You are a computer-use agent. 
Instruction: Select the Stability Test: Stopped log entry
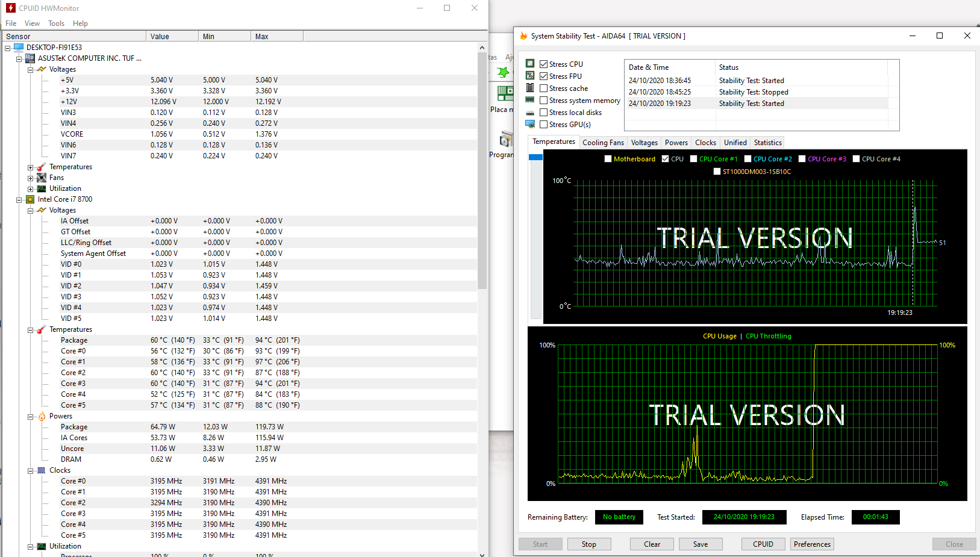pos(757,92)
